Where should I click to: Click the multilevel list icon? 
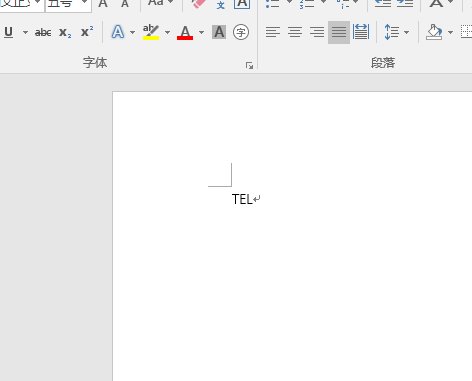[x=342, y=3]
